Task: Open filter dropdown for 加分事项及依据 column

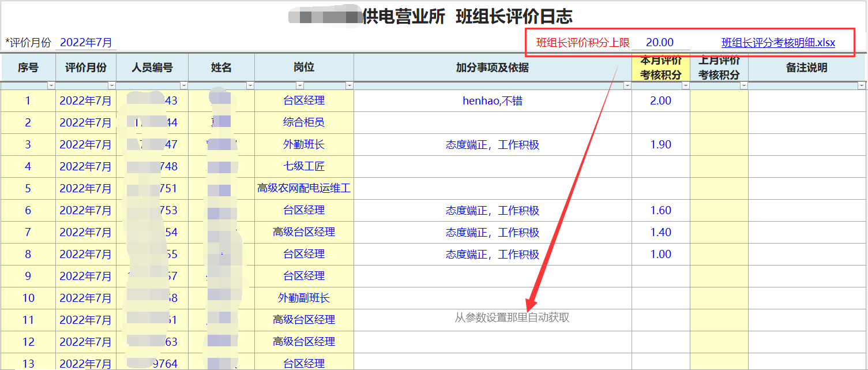Action: tap(627, 85)
